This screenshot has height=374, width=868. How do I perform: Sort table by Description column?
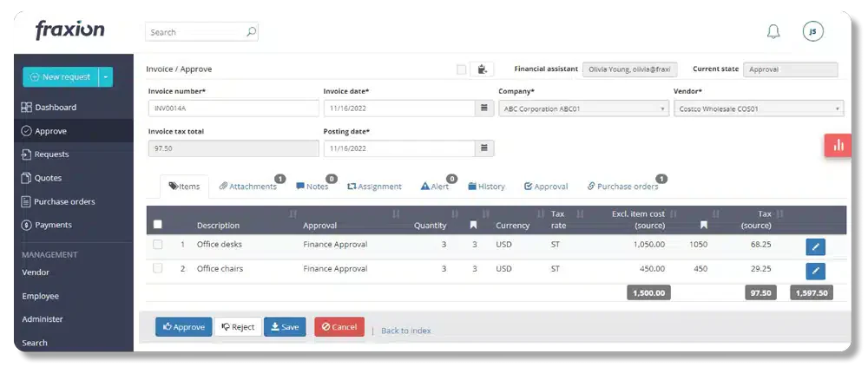(x=293, y=214)
